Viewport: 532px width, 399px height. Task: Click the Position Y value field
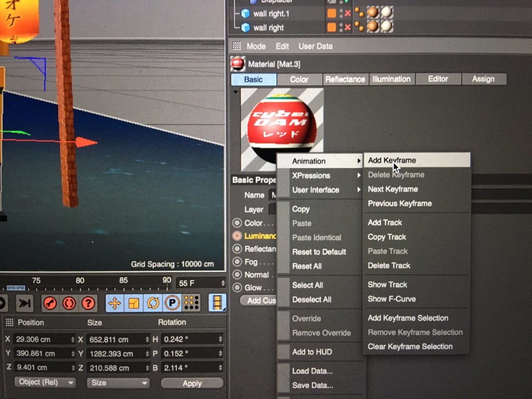click(x=44, y=353)
